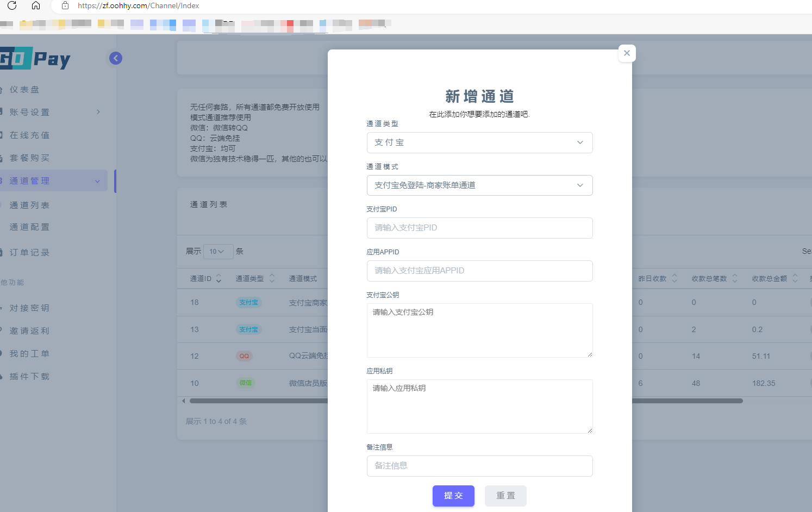This screenshot has width=812, height=512.
Task: Focus the 应用APPID input field
Action: (x=479, y=271)
